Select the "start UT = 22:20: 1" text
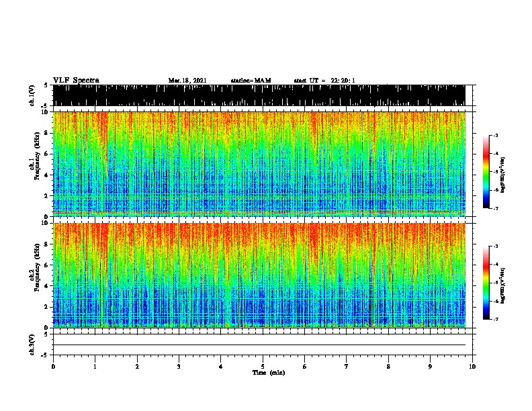Viewport: 532px width, 411px height. tap(324, 81)
